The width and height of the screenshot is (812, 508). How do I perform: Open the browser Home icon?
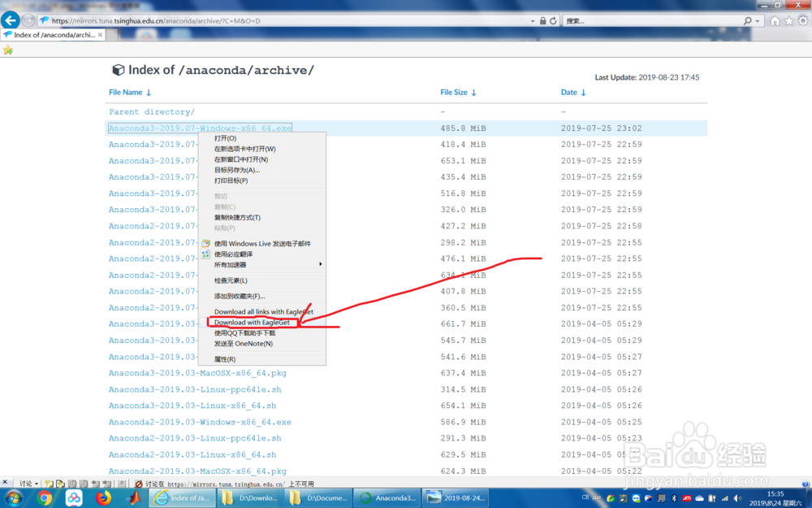(775, 21)
